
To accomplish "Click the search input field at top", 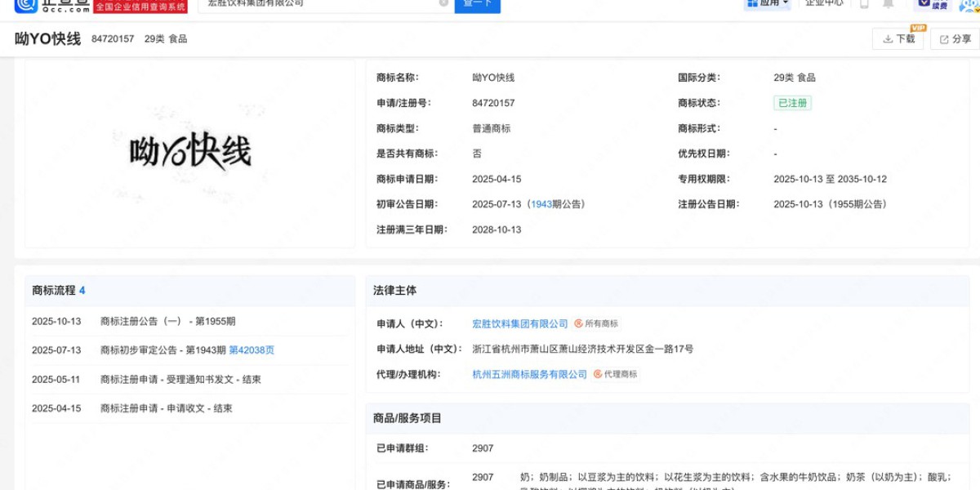I will pos(318,4).
